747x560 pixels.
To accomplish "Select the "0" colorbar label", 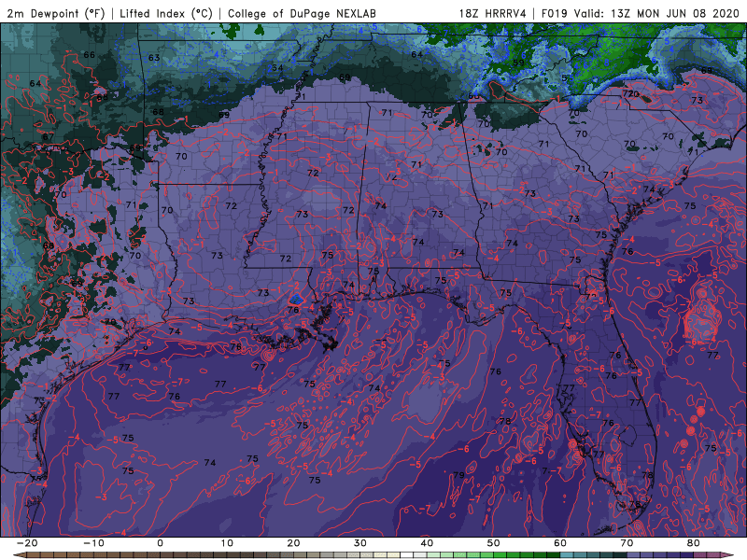I will [x=160, y=543].
